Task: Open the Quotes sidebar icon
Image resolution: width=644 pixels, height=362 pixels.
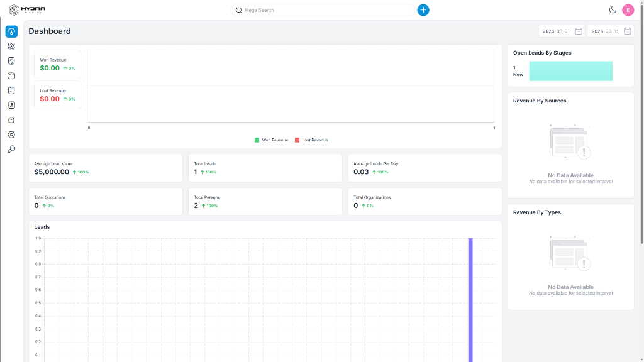Action: tap(11, 61)
